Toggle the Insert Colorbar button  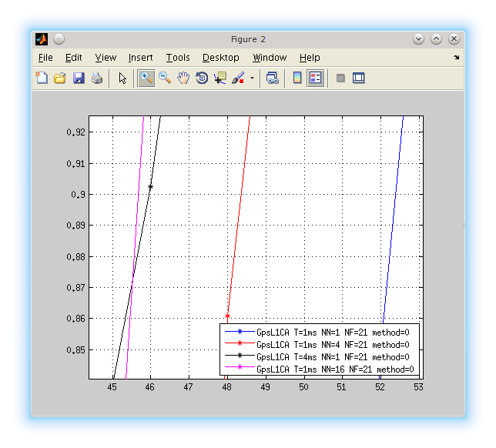pyautogui.click(x=297, y=78)
